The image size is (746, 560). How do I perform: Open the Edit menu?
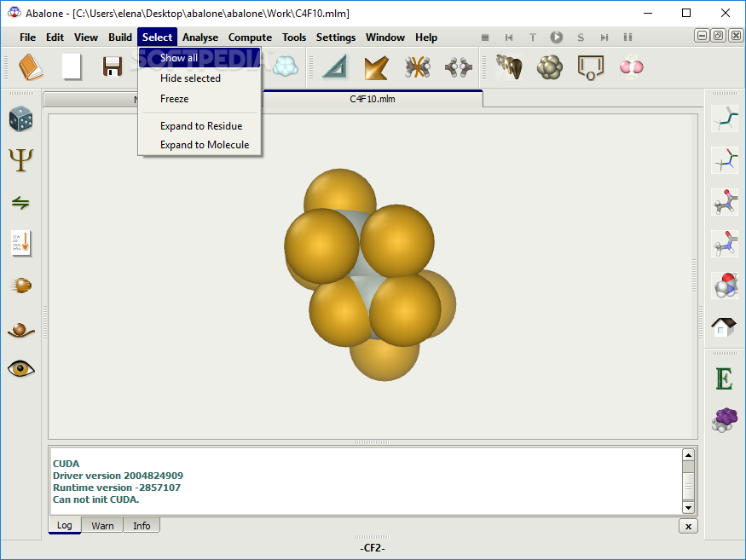click(55, 38)
